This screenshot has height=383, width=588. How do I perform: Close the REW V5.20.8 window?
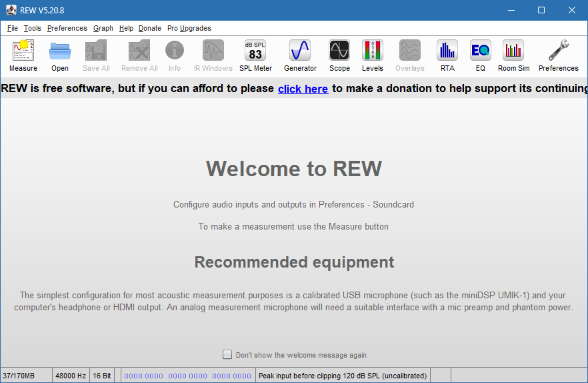pyautogui.click(x=571, y=10)
